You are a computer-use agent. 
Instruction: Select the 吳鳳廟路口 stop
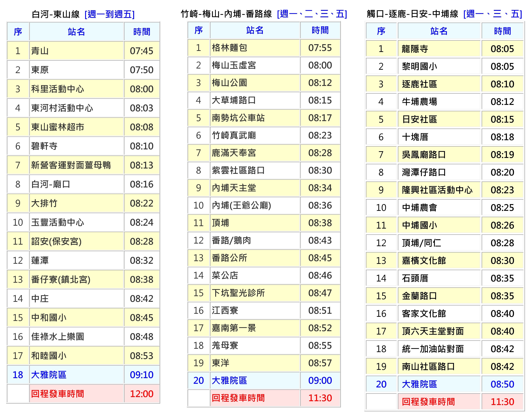coord(424,155)
